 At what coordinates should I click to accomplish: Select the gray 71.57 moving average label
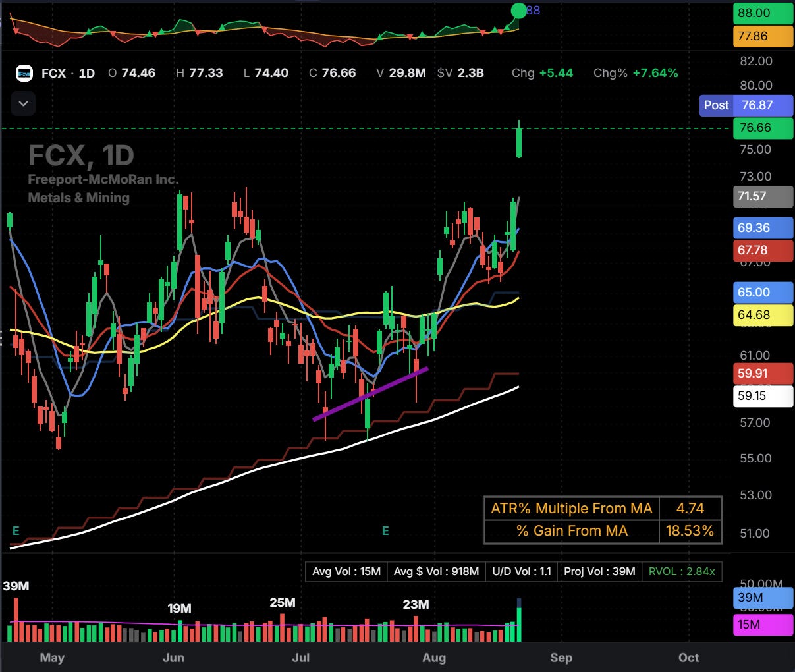763,196
